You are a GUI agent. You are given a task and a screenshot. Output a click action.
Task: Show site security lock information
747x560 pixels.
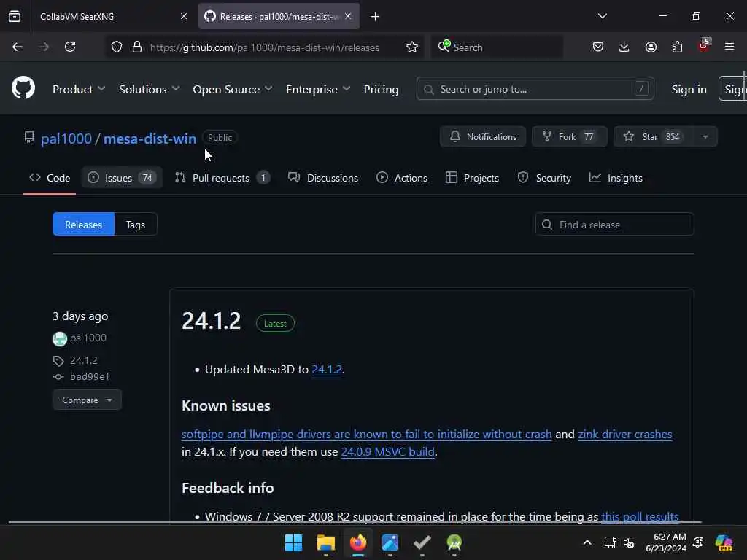click(137, 47)
